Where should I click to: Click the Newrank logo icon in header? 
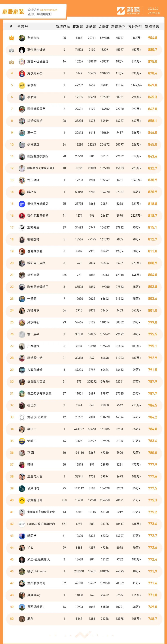pyautogui.click(x=121, y=11)
